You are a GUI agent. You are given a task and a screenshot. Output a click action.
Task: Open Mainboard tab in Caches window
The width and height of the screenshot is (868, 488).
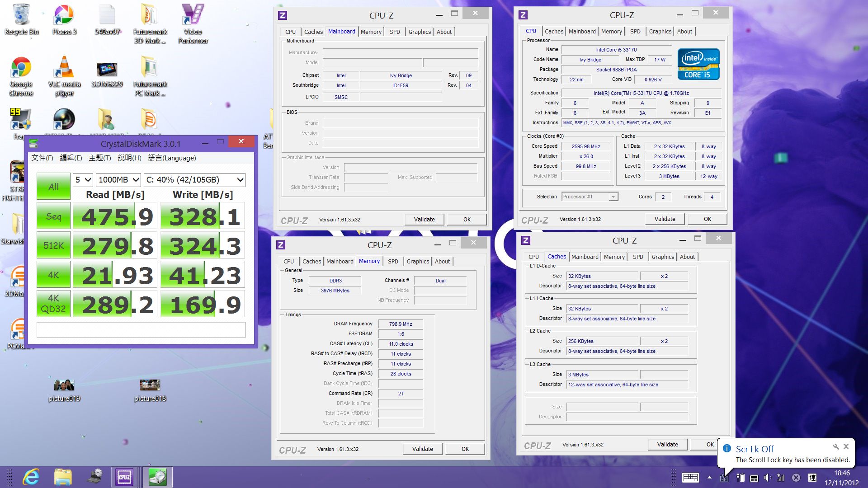pyautogui.click(x=585, y=257)
